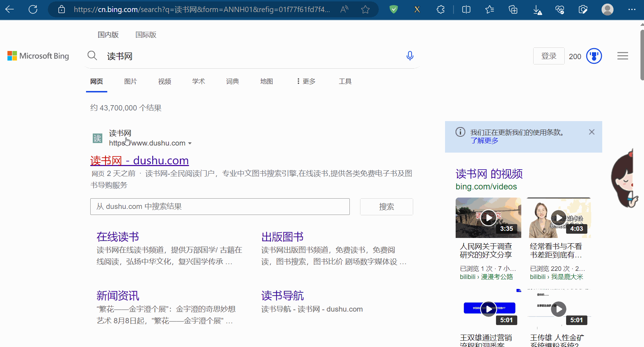This screenshot has height=347, width=644.
Task: Open the browser tool icon next to Browser essentials
Action: (x=583, y=10)
